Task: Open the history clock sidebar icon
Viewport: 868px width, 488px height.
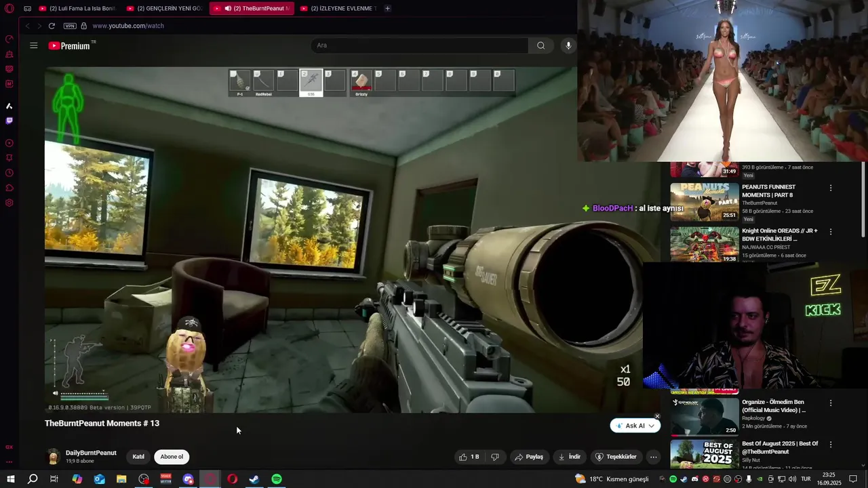Action: (9, 173)
